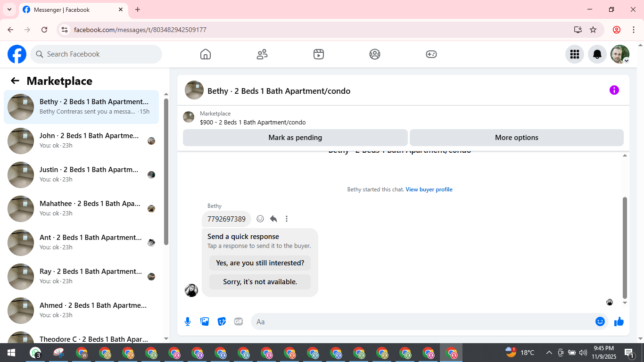Open the clock showing 9:45 PM
Viewport: 644px width, 362px height.
point(604,353)
